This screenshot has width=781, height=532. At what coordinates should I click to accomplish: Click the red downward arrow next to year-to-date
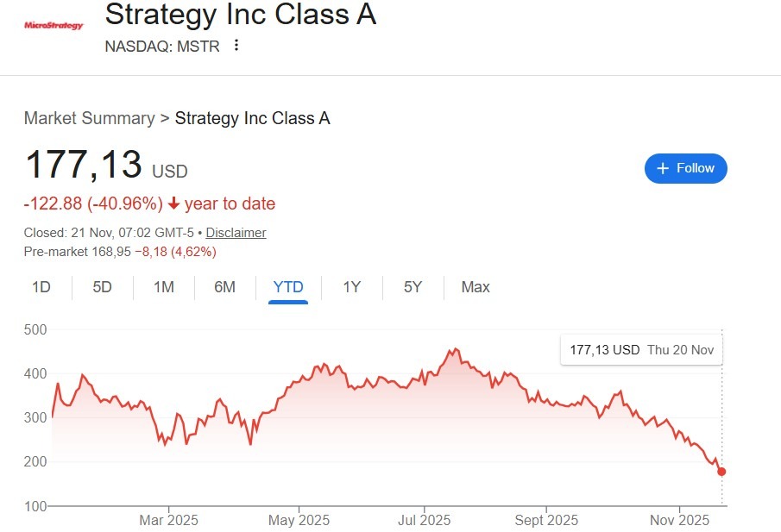click(174, 204)
